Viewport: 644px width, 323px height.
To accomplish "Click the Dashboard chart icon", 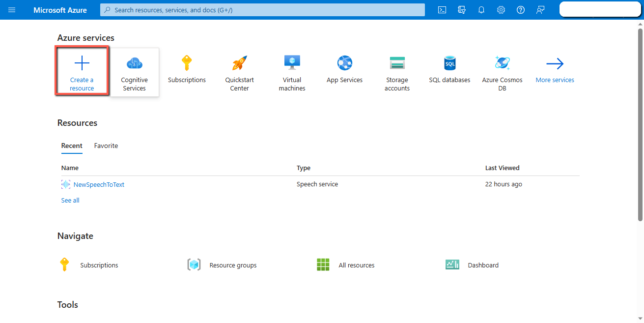I will pos(452,264).
